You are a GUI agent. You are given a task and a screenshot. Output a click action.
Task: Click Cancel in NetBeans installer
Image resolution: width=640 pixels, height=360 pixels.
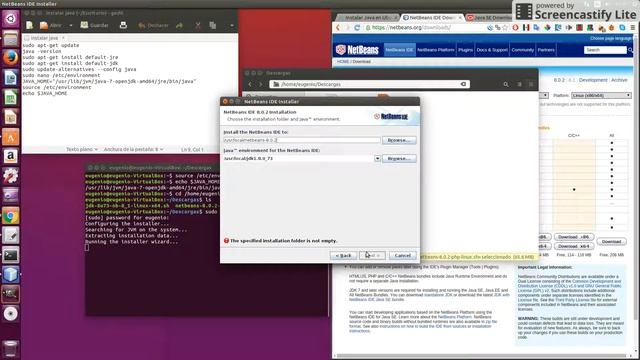coord(402,256)
